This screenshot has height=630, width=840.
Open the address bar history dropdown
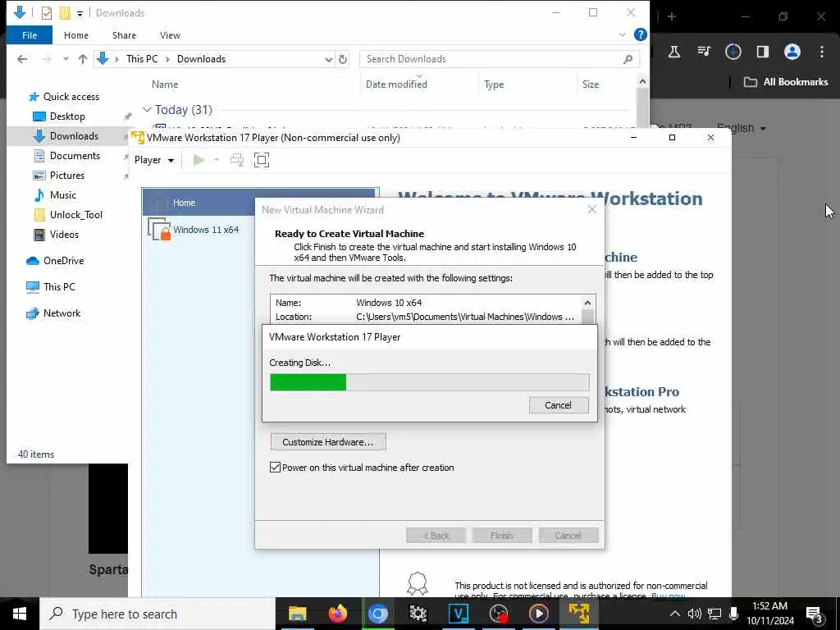[328, 59]
